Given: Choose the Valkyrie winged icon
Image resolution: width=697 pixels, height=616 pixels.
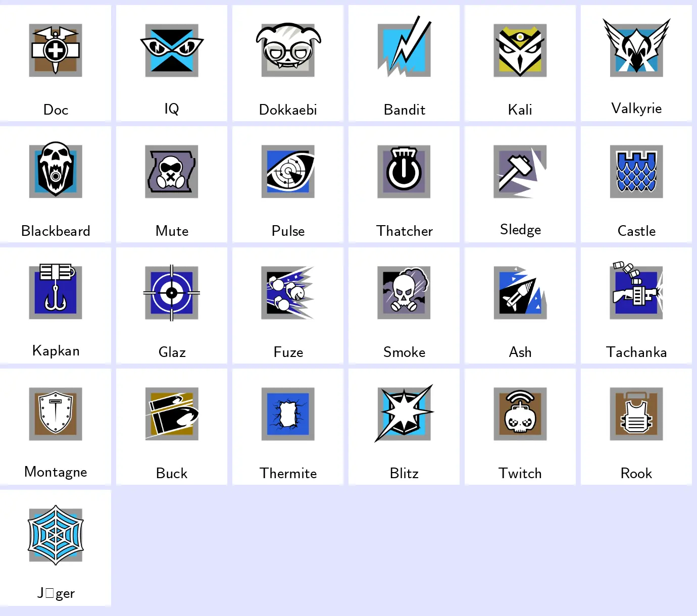Looking at the screenshot, I should click(636, 47).
